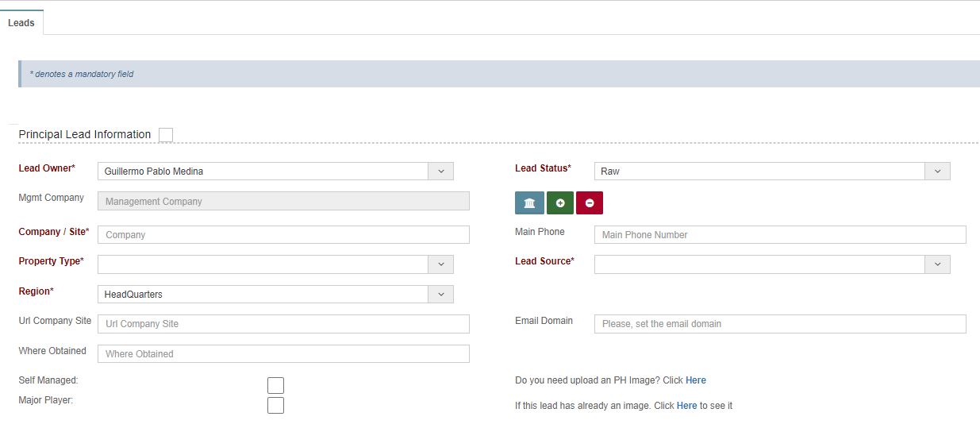The image size is (980, 428).
Task: Click the disabled Management Company field
Action: click(283, 202)
